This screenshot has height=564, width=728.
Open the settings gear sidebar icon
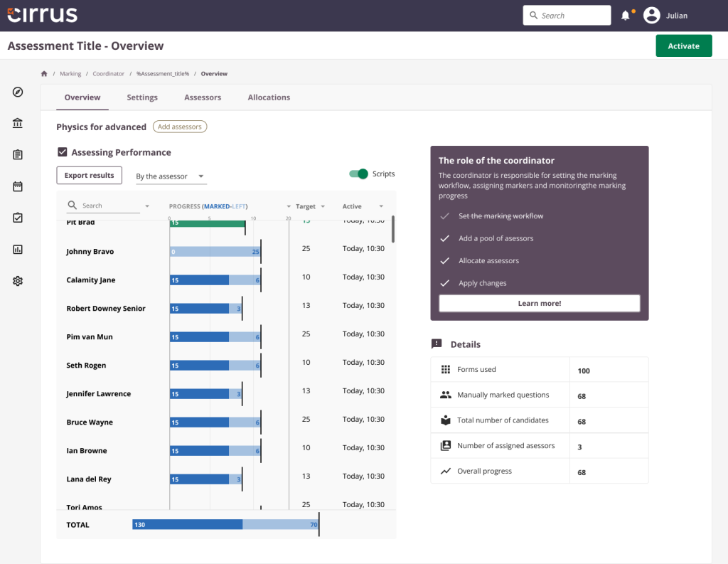18,281
